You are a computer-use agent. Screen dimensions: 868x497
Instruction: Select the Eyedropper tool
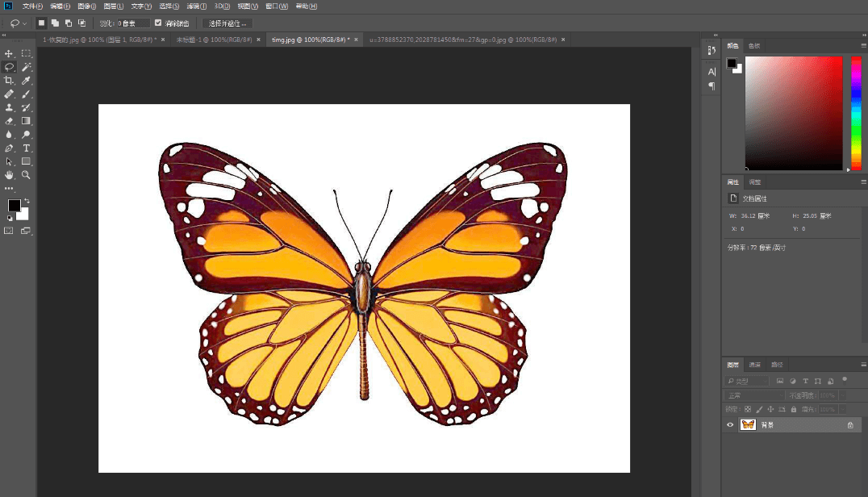[x=26, y=81]
